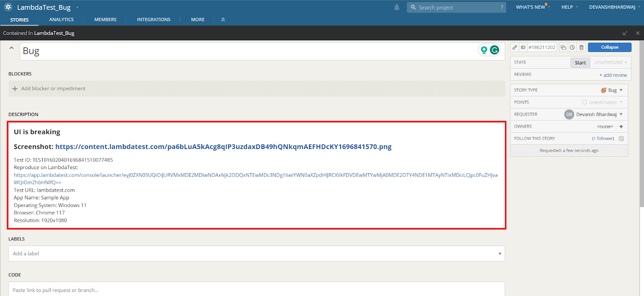Open the notifications bell
Screen dimensions: 644x296
pos(397,7)
